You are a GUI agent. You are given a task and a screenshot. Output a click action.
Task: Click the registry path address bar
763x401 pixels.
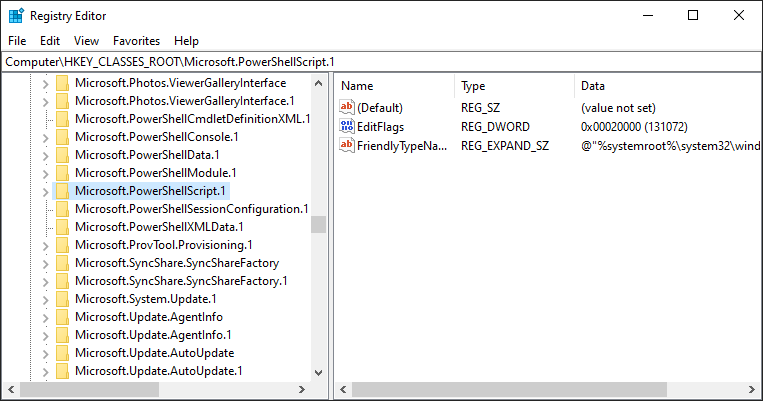point(382,62)
